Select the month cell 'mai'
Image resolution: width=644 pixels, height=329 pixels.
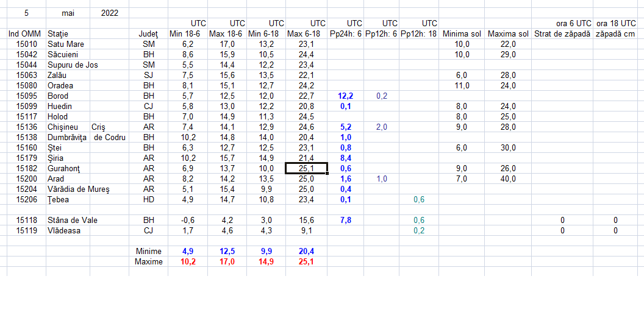[x=68, y=13]
